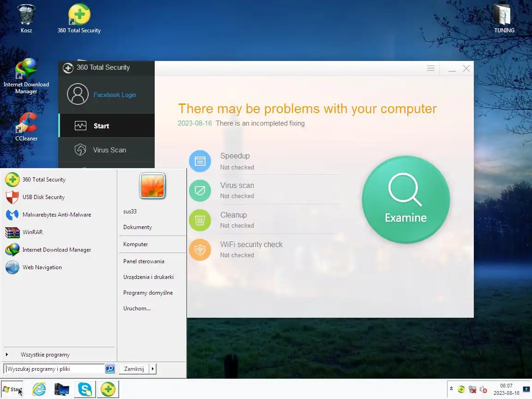Click the search magnifier button in Start menu

pyautogui.click(x=110, y=369)
